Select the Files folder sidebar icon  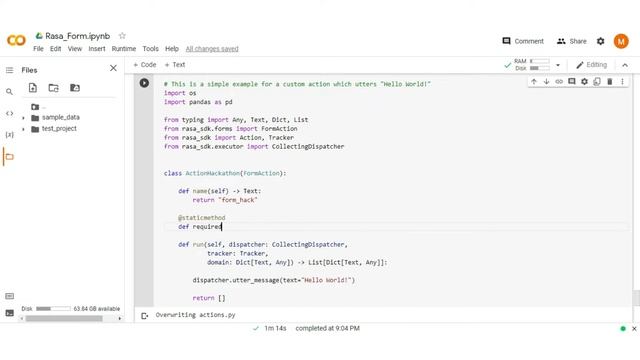(x=9, y=157)
